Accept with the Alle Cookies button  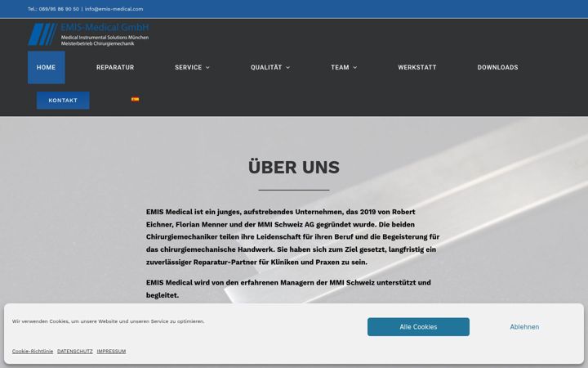418,326
